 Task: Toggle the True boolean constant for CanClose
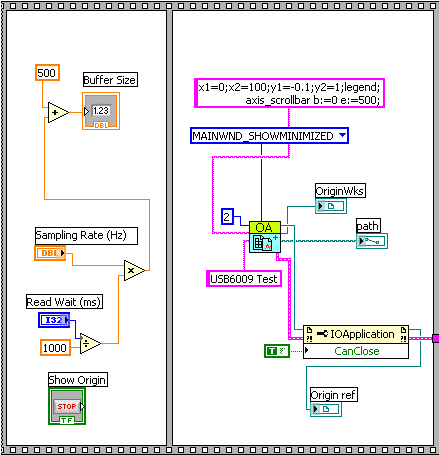pos(277,351)
